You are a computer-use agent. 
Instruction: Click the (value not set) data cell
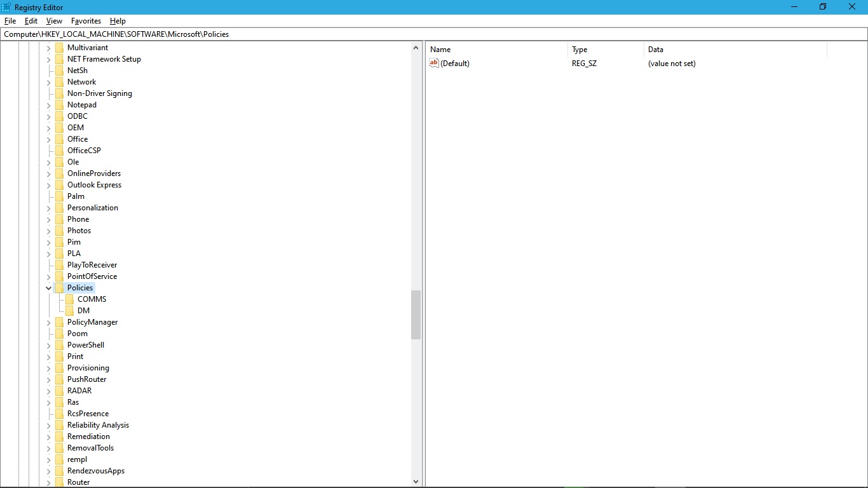[x=672, y=64]
